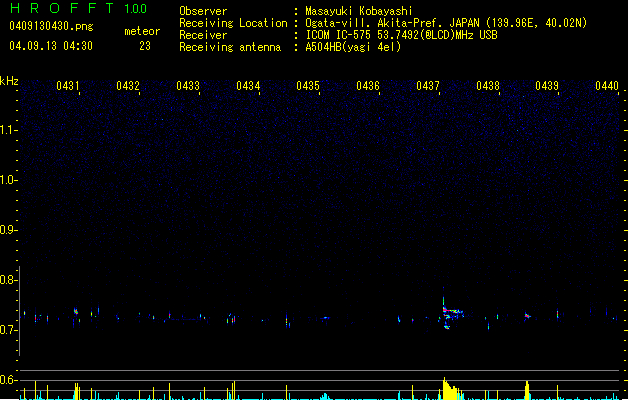This screenshot has width=629, height=400.
Task: Click the meteor count label
Action: [x=142, y=31]
